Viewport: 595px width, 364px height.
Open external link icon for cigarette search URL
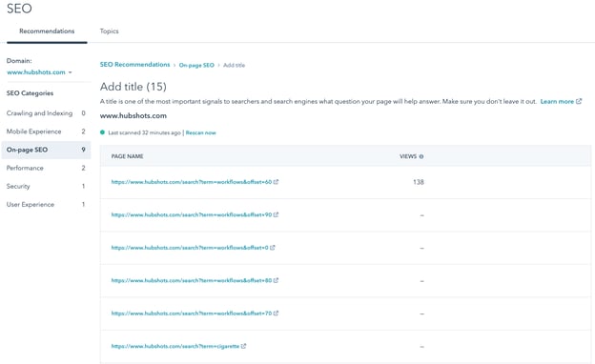243,346
